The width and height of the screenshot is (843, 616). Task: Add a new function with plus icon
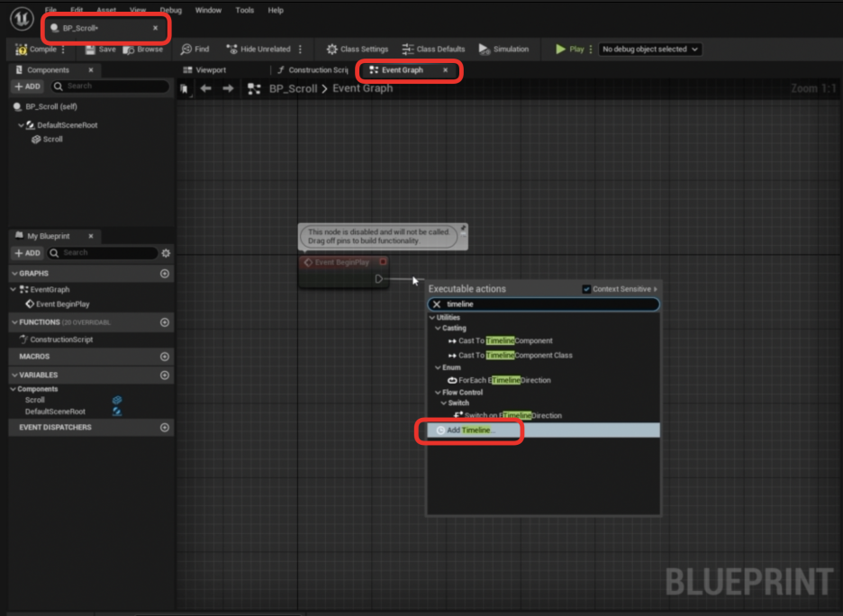pyautogui.click(x=165, y=322)
